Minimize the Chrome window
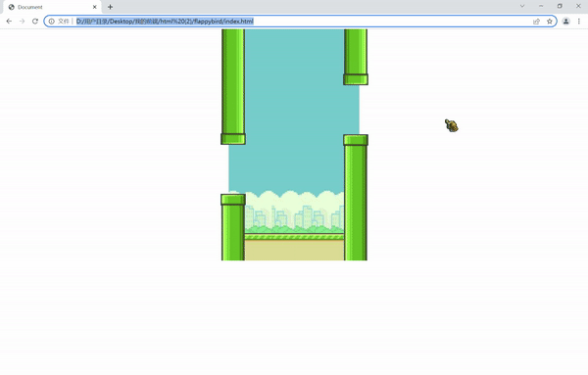 click(x=541, y=6)
